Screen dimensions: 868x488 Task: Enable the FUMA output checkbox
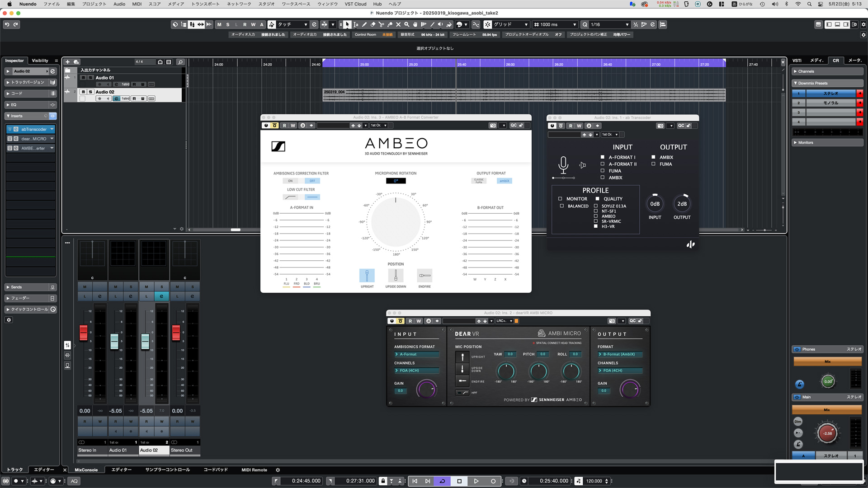tap(653, 164)
